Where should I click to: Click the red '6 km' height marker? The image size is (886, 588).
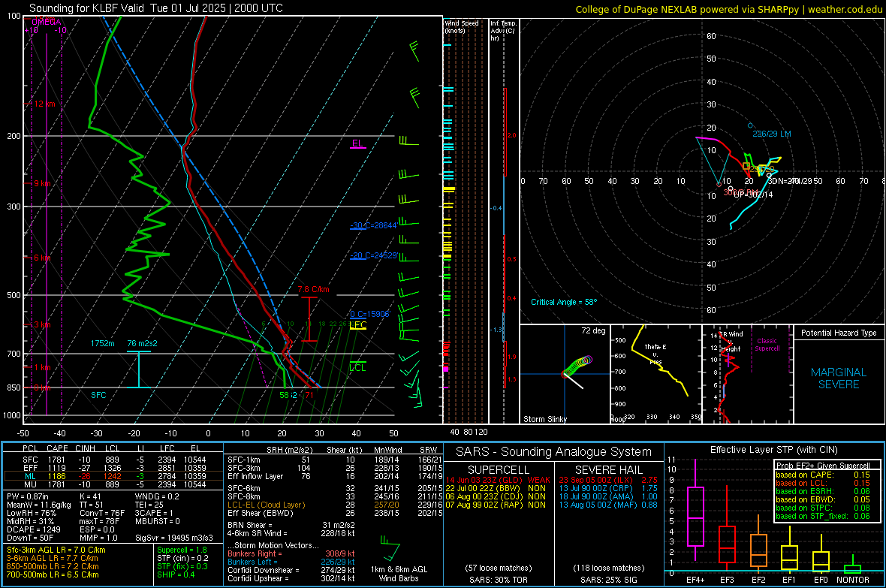42,258
